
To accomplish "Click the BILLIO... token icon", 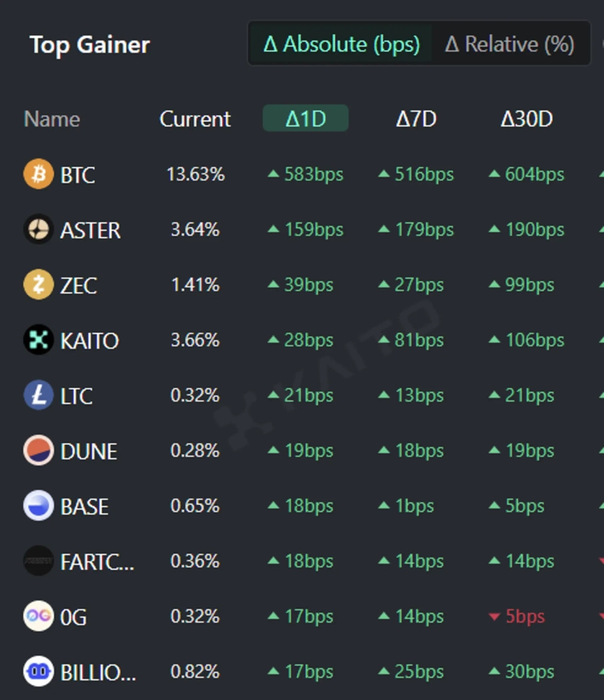I will [x=39, y=671].
